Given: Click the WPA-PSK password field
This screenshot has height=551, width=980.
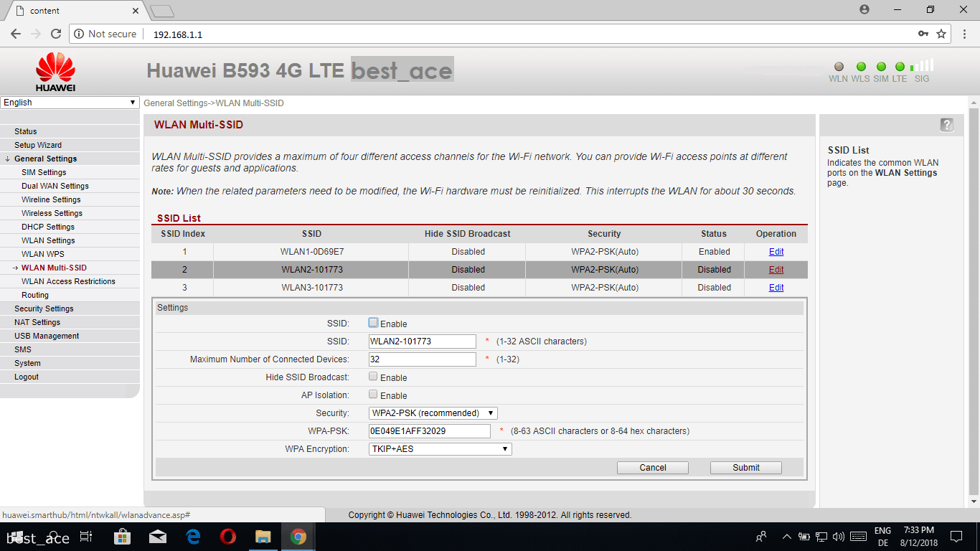Looking at the screenshot, I should 429,431.
